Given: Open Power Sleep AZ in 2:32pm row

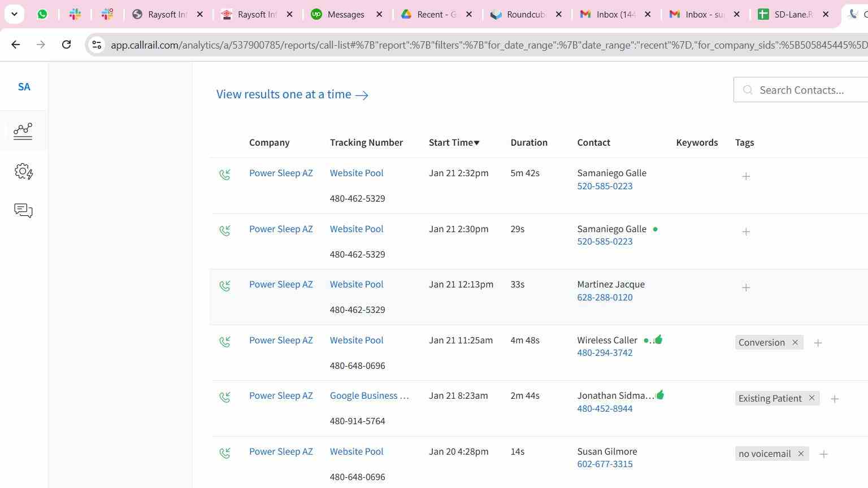Looking at the screenshot, I should (281, 173).
